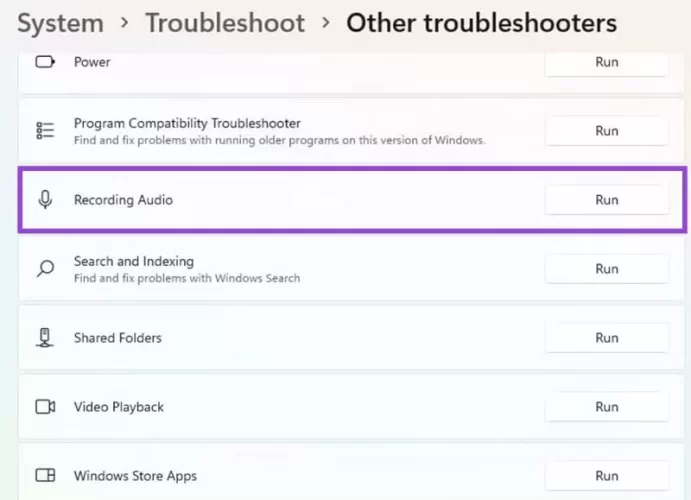Image resolution: width=691 pixels, height=500 pixels.
Task: Run the Recording Audio troubleshooter
Action: click(x=606, y=200)
